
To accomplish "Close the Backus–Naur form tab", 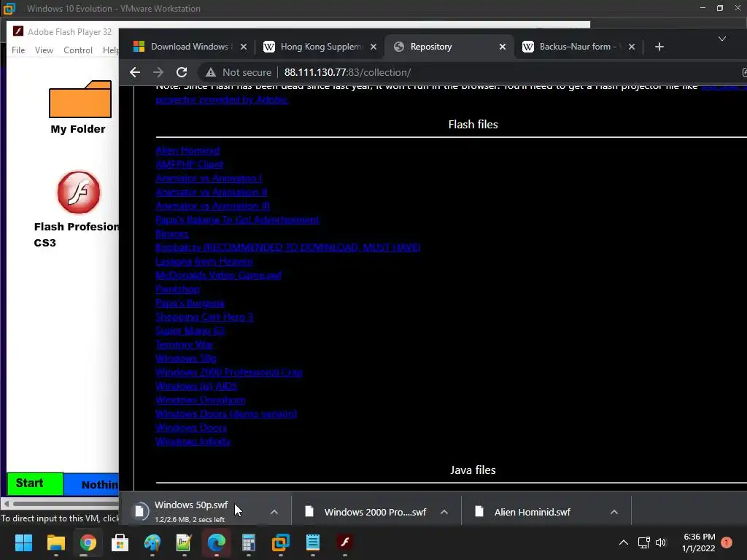I will pos(631,47).
